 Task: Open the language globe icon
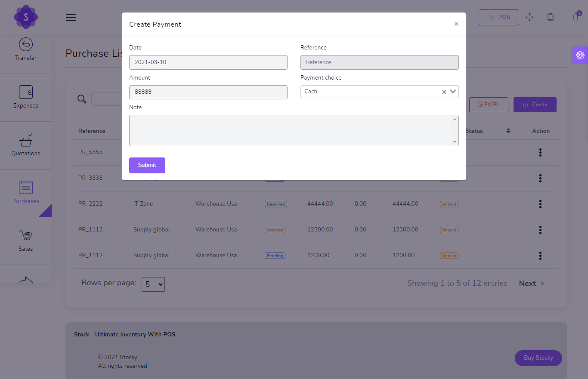[x=551, y=17]
